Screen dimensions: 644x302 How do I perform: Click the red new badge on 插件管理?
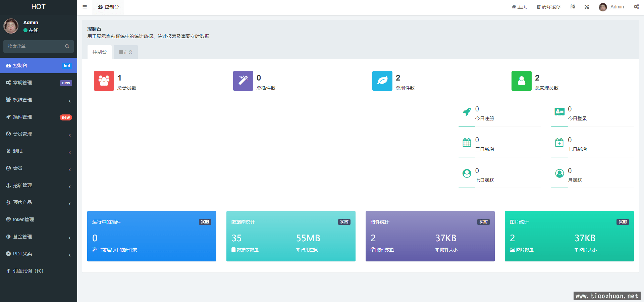[x=66, y=117]
